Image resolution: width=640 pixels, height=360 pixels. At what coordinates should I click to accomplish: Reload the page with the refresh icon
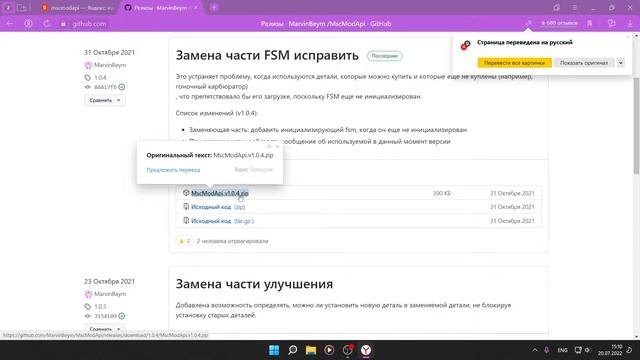pyautogui.click(x=47, y=24)
